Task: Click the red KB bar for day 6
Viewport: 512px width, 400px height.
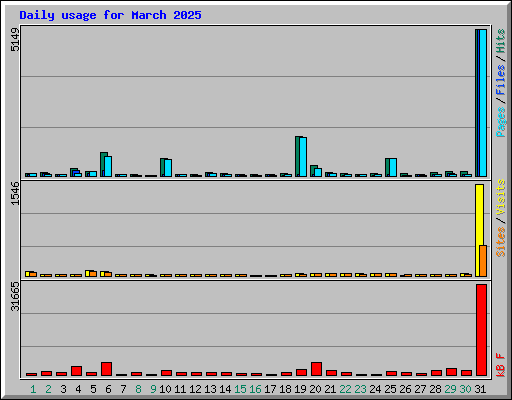Action: 106,369
